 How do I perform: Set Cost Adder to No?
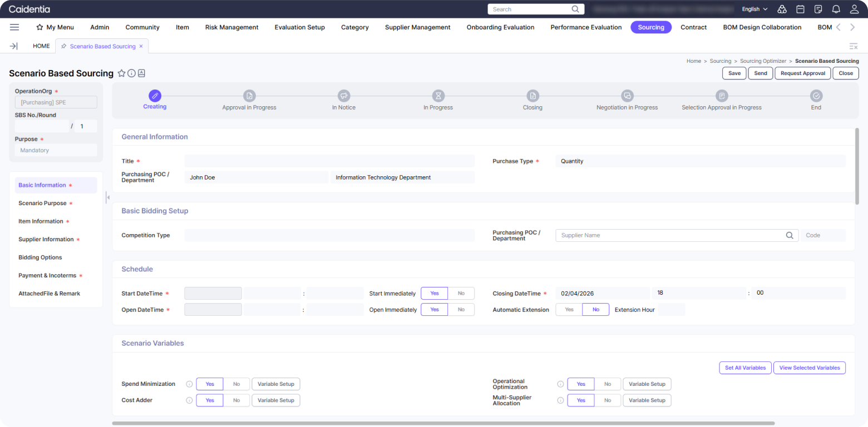(236, 400)
